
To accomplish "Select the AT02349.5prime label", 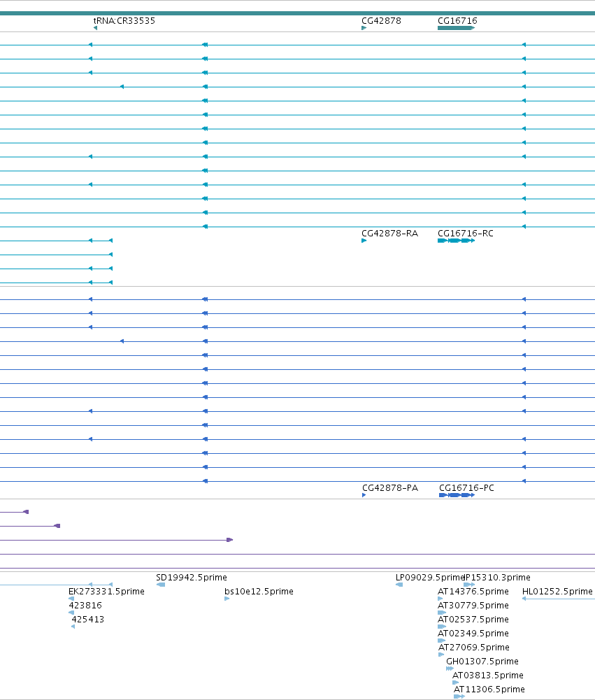I will 473,634.
